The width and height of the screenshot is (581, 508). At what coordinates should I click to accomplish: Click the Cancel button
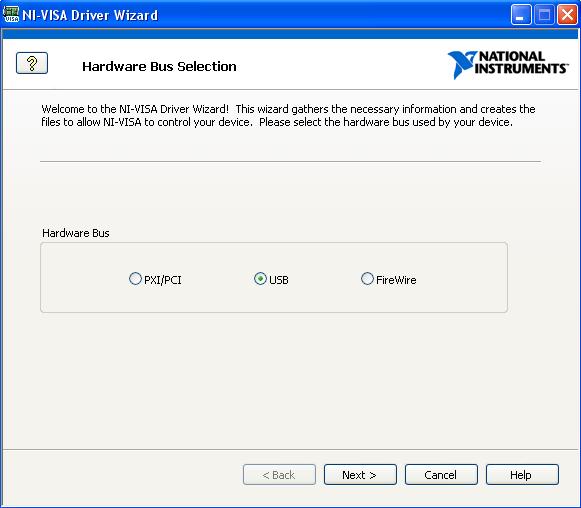click(441, 475)
